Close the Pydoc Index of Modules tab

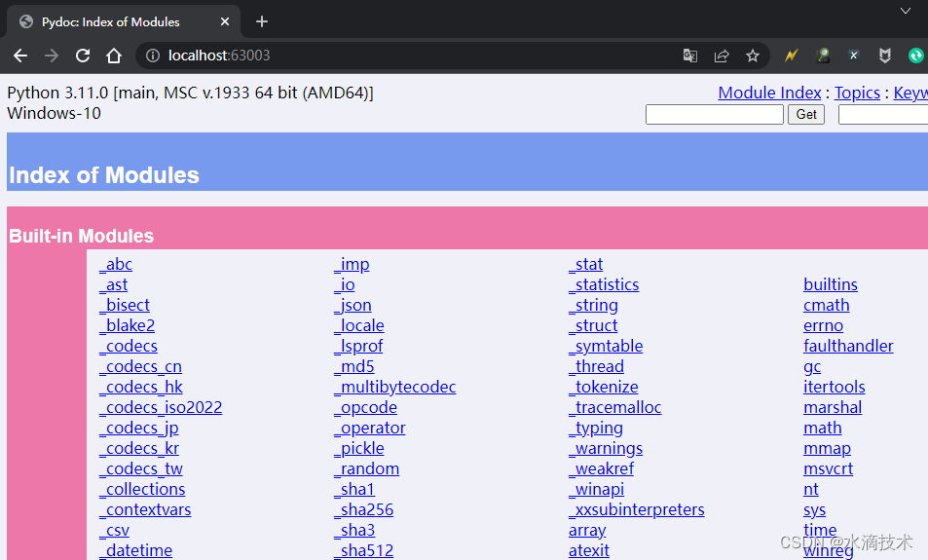(225, 21)
